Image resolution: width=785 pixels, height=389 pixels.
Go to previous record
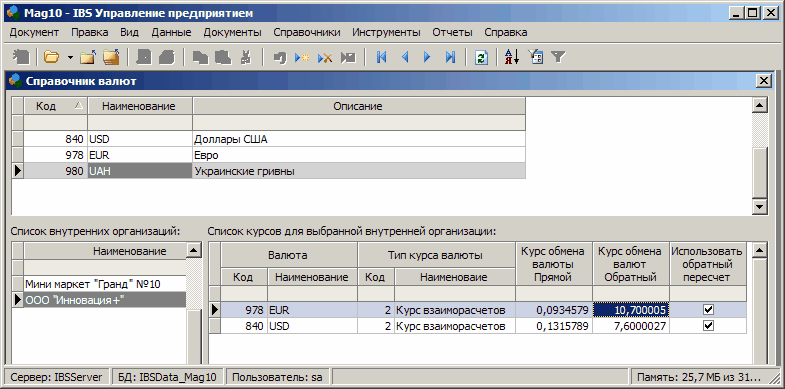(x=405, y=58)
